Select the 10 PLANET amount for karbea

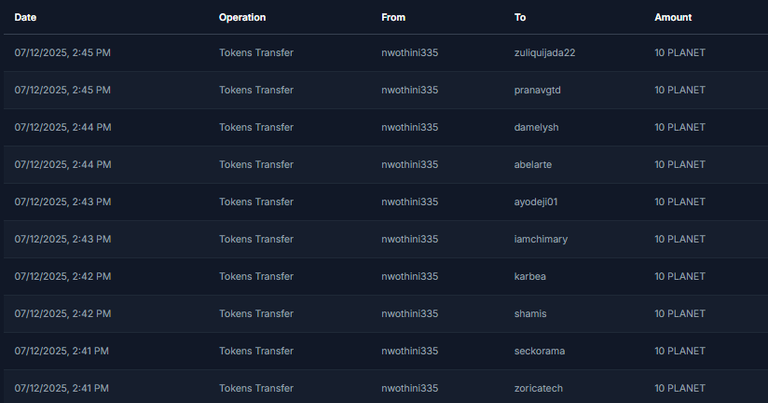point(680,276)
